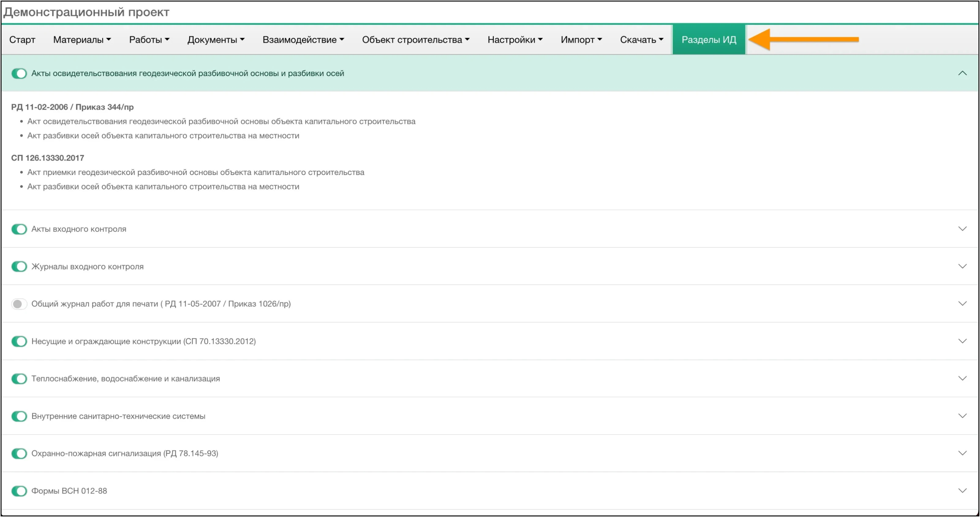Go to the Старт menu item
Screen dimensions: 980x517
coord(22,40)
